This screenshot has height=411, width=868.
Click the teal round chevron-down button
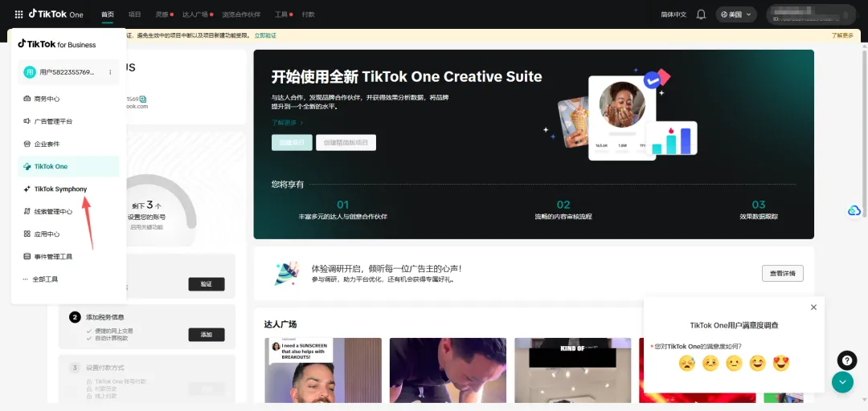click(x=842, y=381)
